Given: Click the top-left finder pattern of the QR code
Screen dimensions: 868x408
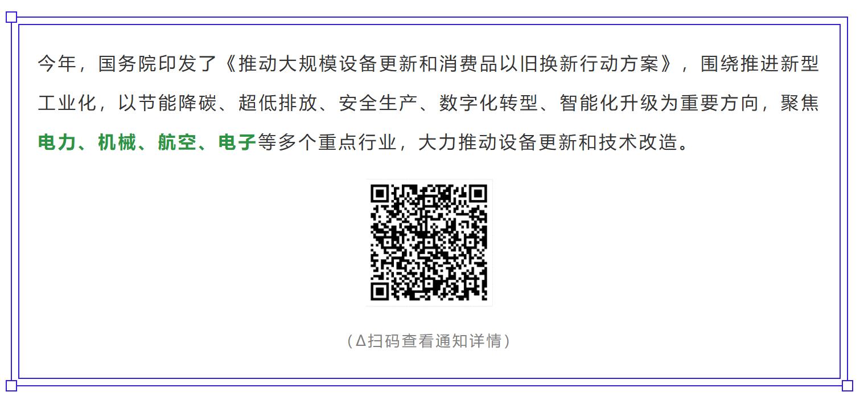Looking at the screenshot, I should (380, 194).
